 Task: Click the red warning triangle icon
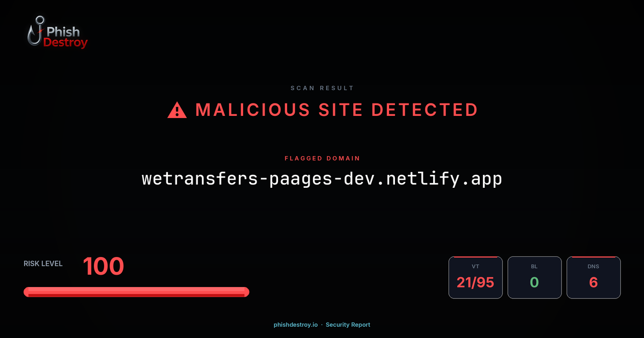point(177,110)
